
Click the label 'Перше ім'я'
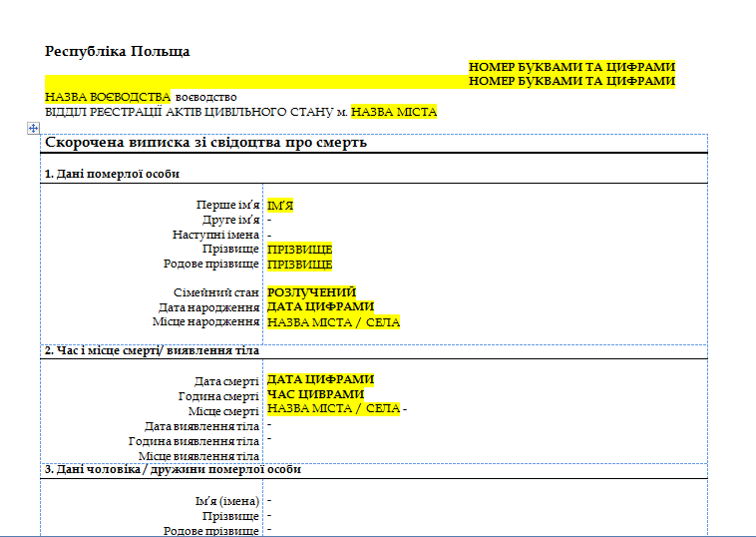227,205
